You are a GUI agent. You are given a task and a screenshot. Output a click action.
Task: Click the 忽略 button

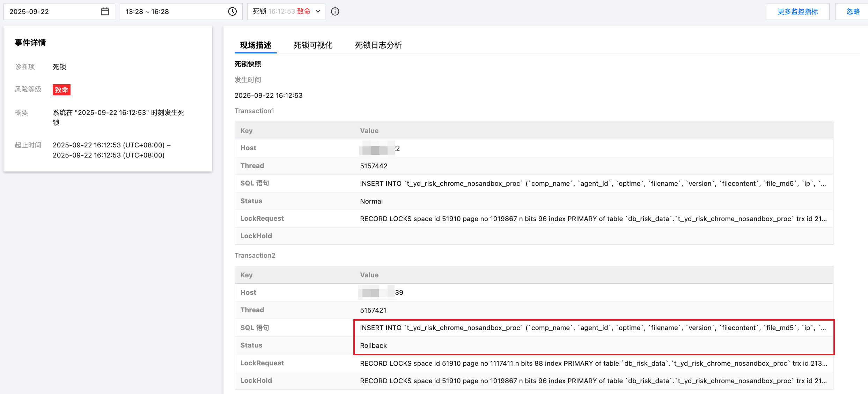853,12
